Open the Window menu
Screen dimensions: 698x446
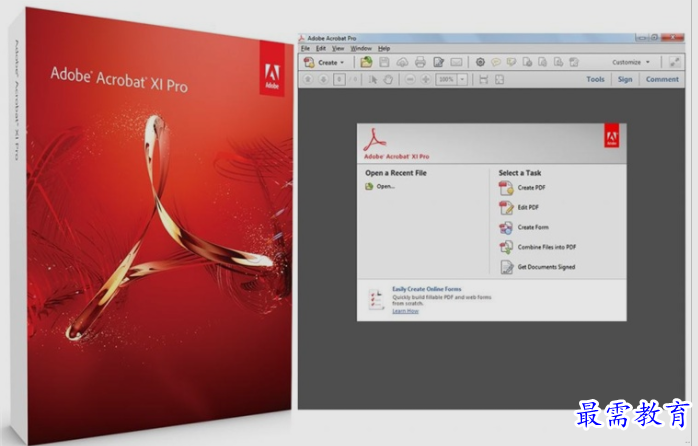[361, 49]
